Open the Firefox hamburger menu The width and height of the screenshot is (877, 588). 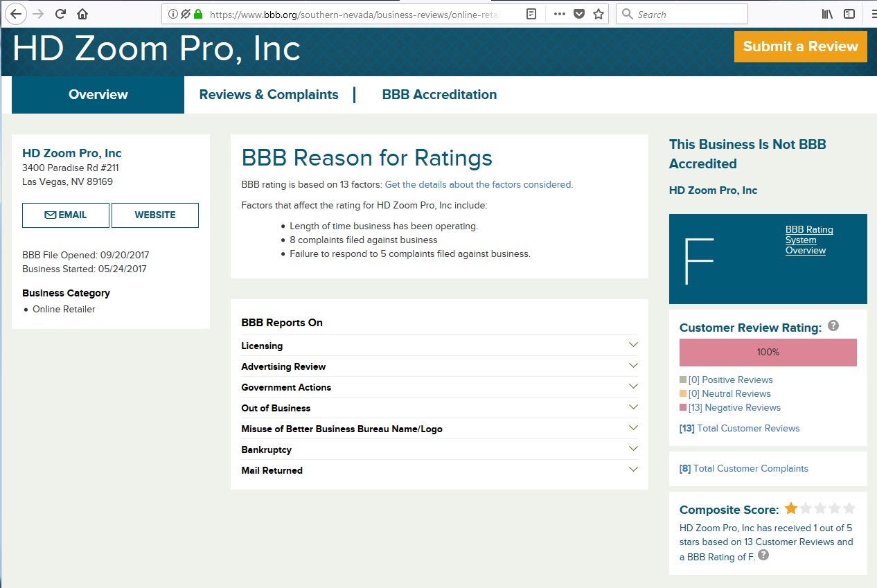click(x=874, y=14)
